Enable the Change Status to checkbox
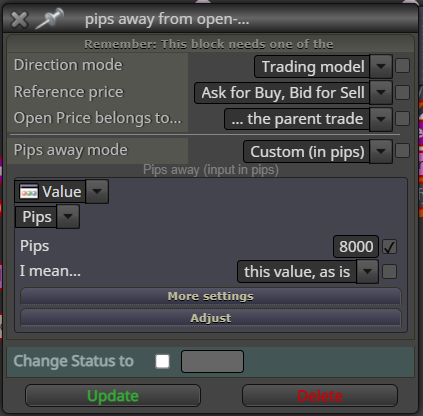 pos(163,362)
